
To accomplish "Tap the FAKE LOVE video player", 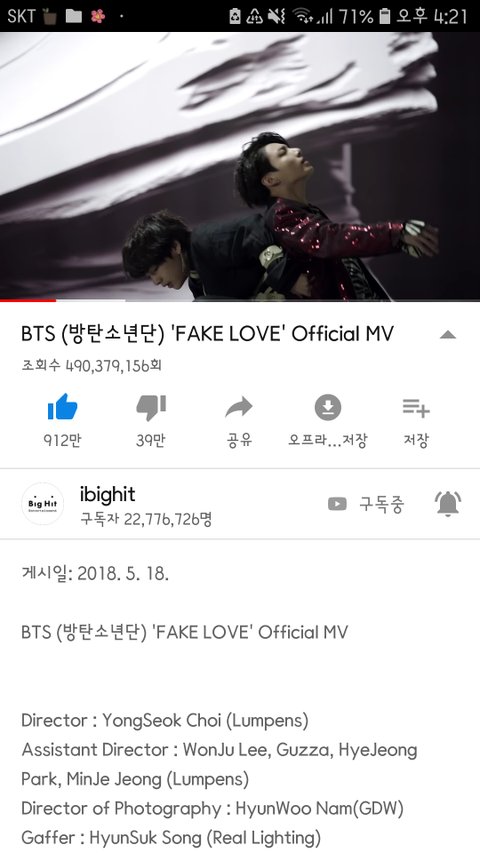I will coord(240,166).
